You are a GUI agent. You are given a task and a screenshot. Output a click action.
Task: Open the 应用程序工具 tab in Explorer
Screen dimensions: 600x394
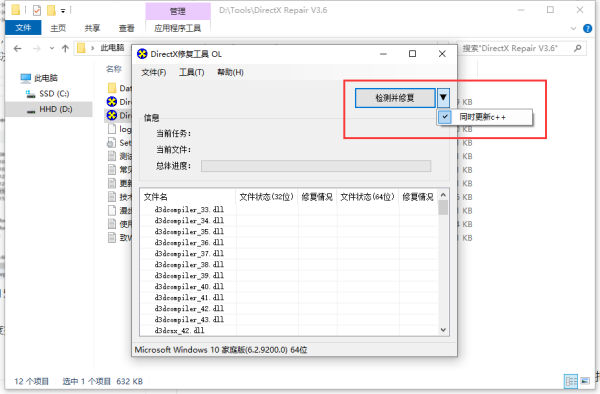(x=178, y=28)
